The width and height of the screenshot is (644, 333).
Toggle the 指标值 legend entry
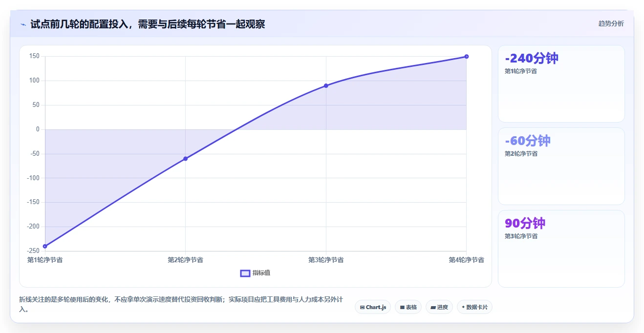256,273
